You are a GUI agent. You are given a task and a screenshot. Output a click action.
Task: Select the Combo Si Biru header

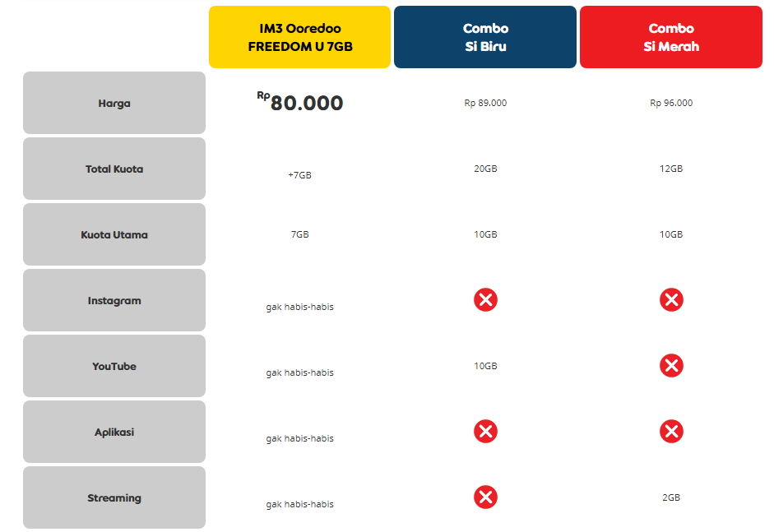coord(485,38)
